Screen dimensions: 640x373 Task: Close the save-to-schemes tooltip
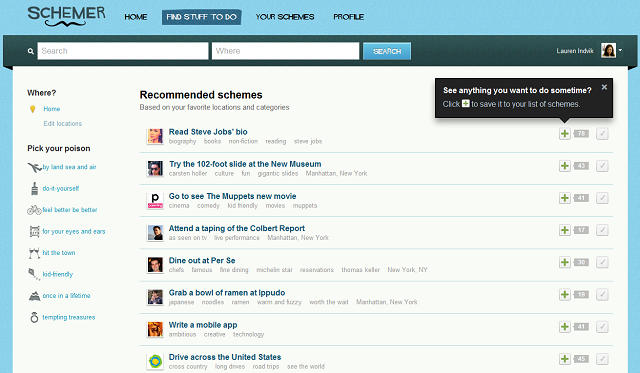604,87
